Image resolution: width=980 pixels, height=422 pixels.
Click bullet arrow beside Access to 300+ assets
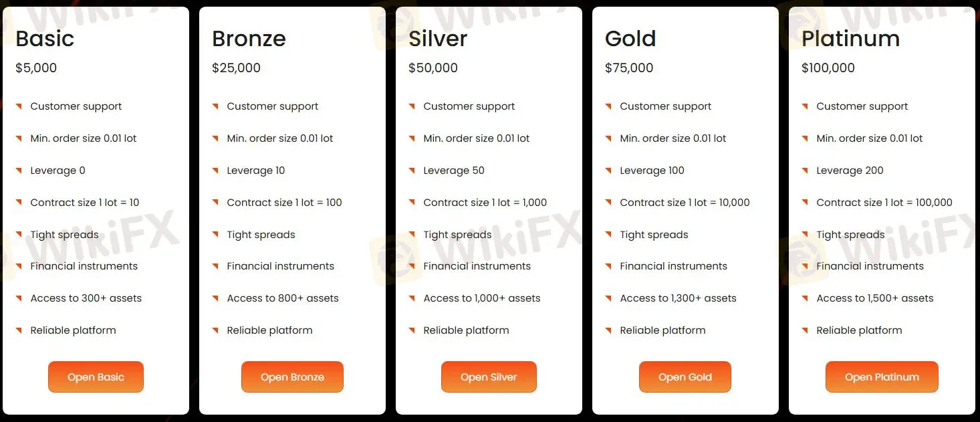point(19,298)
